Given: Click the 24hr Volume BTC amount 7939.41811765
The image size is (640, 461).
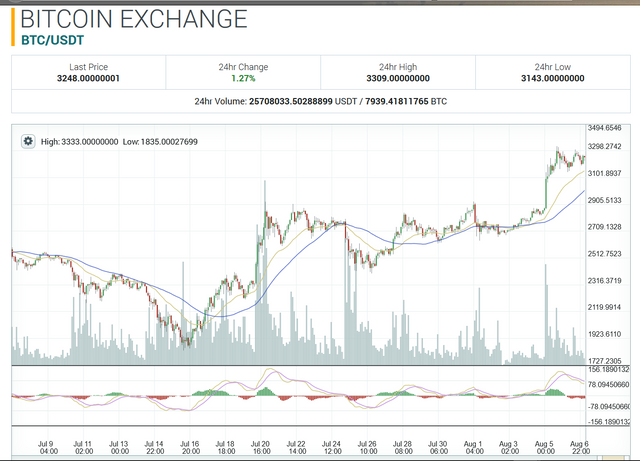Looking at the screenshot, I should [397, 101].
